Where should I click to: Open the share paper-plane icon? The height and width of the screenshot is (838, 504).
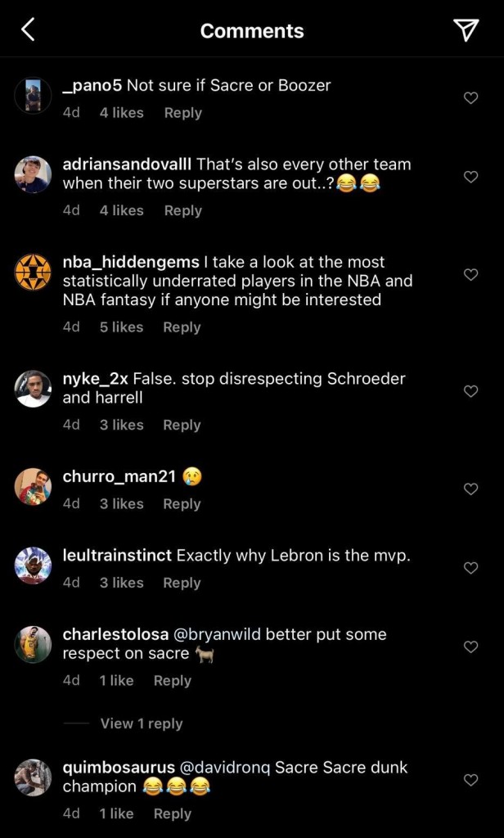click(466, 29)
